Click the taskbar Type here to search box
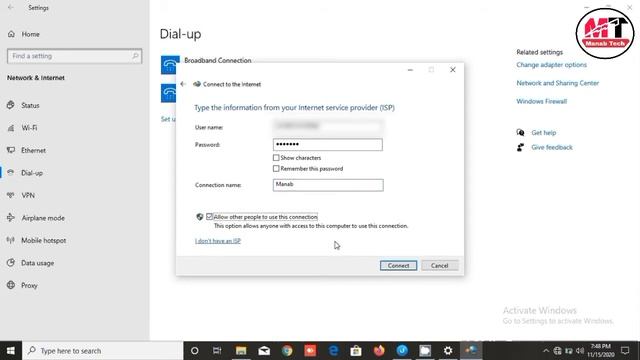The height and width of the screenshot is (360, 640). click(103, 351)
